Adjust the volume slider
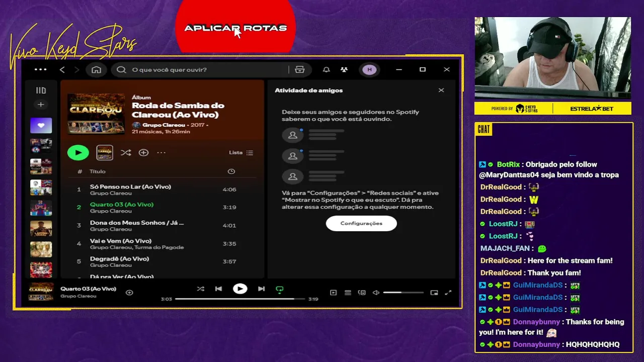The width and height of the screenshot is (644, 362). [404, 292]
